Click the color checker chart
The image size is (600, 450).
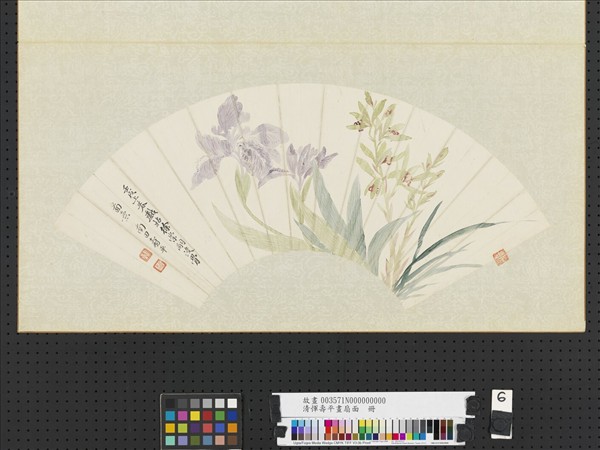coord(201,421)
